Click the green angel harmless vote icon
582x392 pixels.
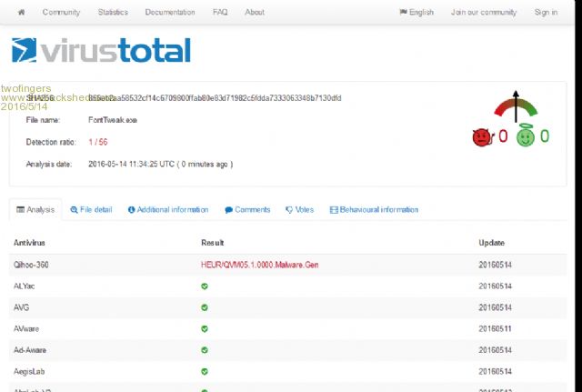pyautogui.click(x=525, y=136)
